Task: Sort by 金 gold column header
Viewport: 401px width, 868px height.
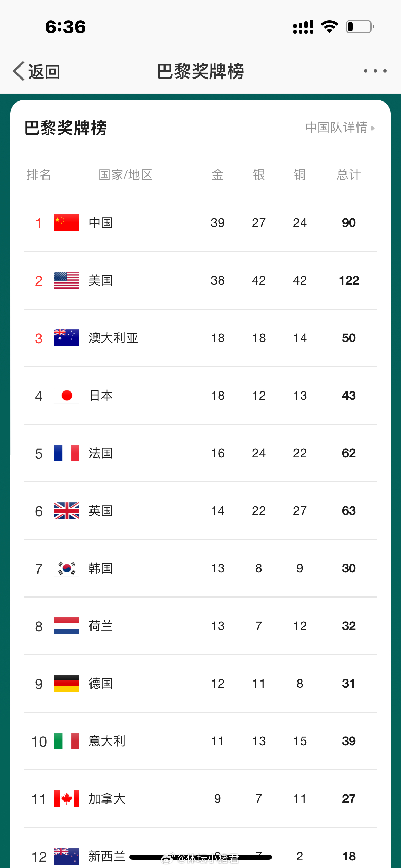Action: (x=218, y=175)
